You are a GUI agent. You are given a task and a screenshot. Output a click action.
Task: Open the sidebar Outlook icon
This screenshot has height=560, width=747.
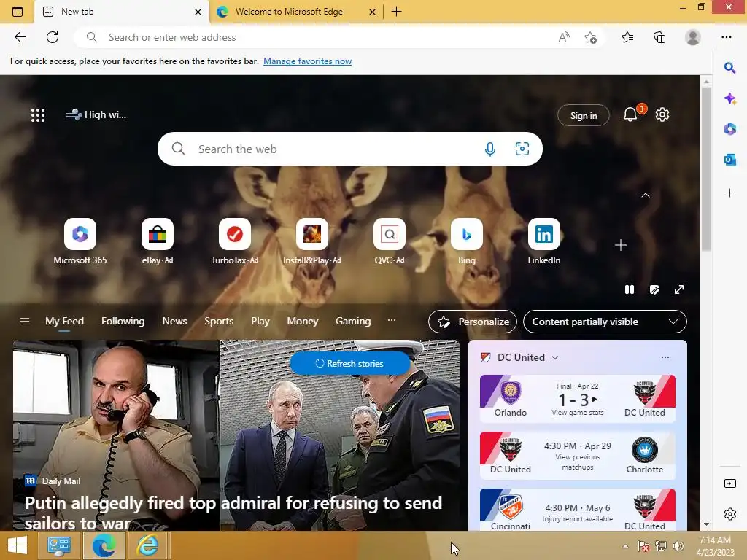(729, 160)
